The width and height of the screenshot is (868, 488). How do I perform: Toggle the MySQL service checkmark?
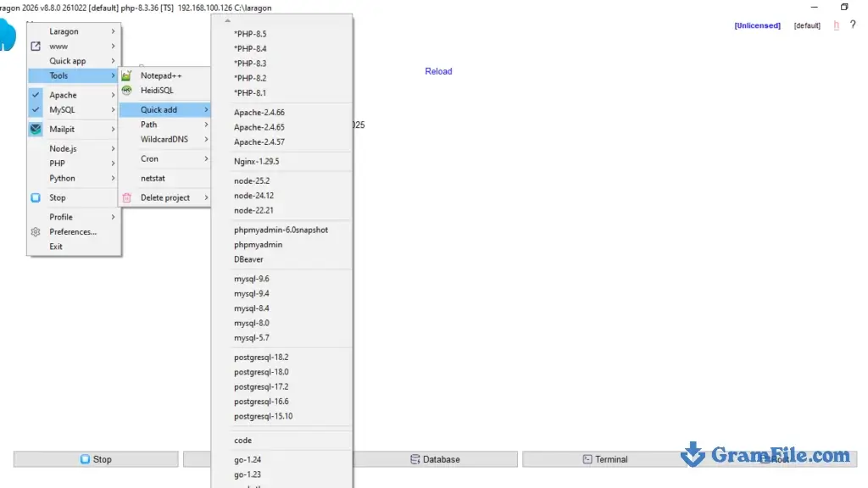coord(36,109)
